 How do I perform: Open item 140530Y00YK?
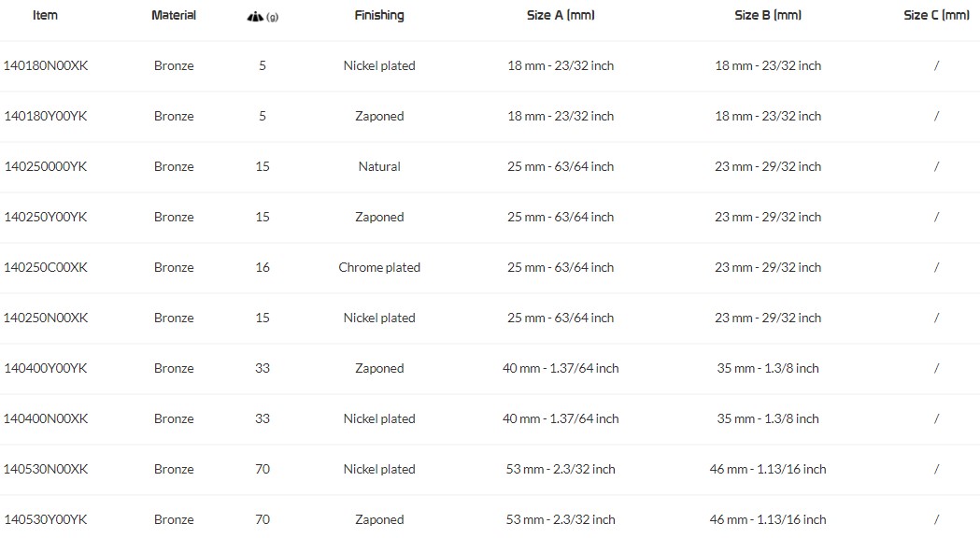46,520
